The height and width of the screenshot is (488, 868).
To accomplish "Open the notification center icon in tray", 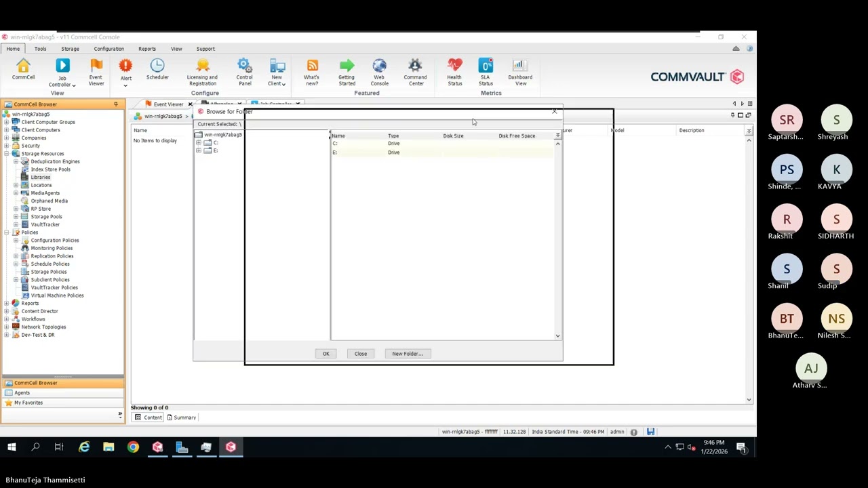I will (x=741, y=447).
